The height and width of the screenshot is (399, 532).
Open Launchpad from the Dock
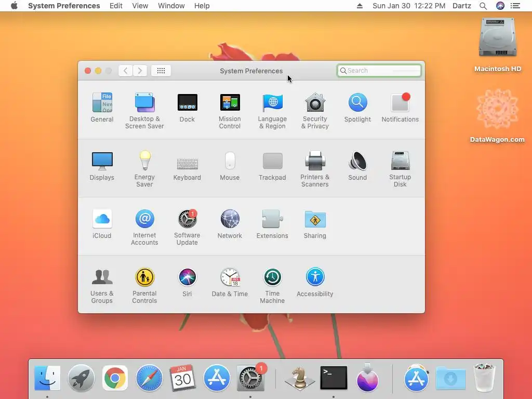[81, 378]
